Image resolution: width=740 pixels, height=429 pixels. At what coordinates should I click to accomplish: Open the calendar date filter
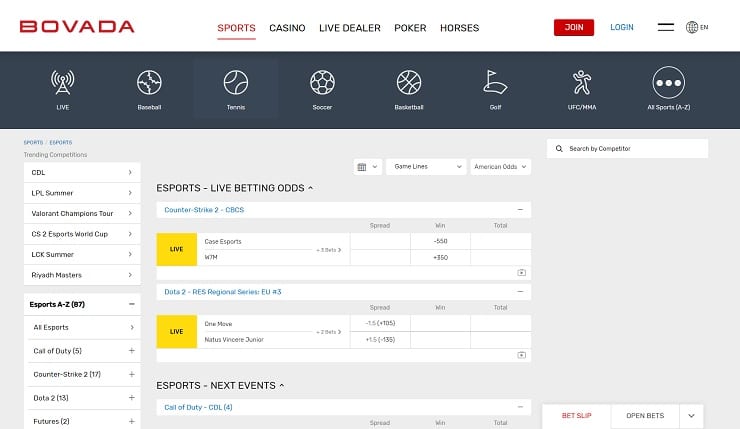(x=367, y=167)
